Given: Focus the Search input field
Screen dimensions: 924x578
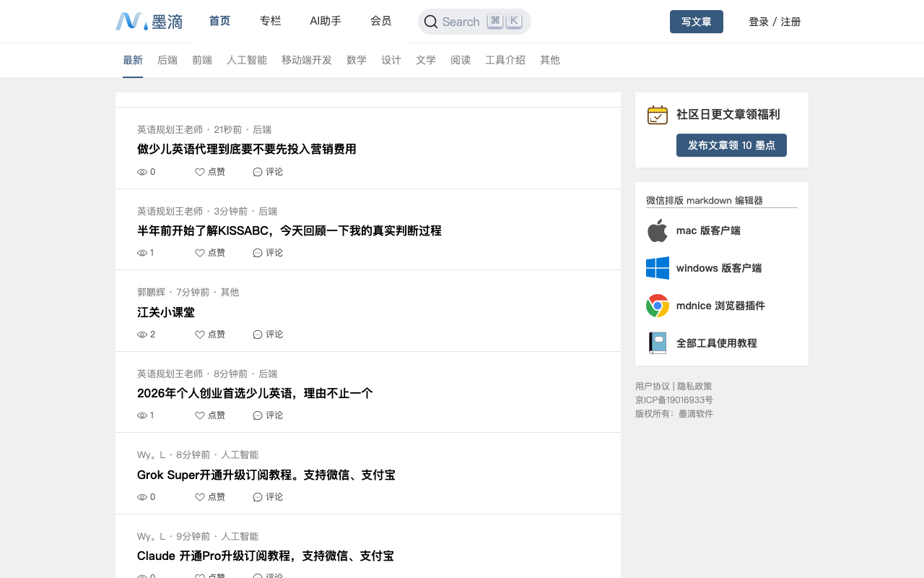Looking at the screenshot, I should [474, 22].
